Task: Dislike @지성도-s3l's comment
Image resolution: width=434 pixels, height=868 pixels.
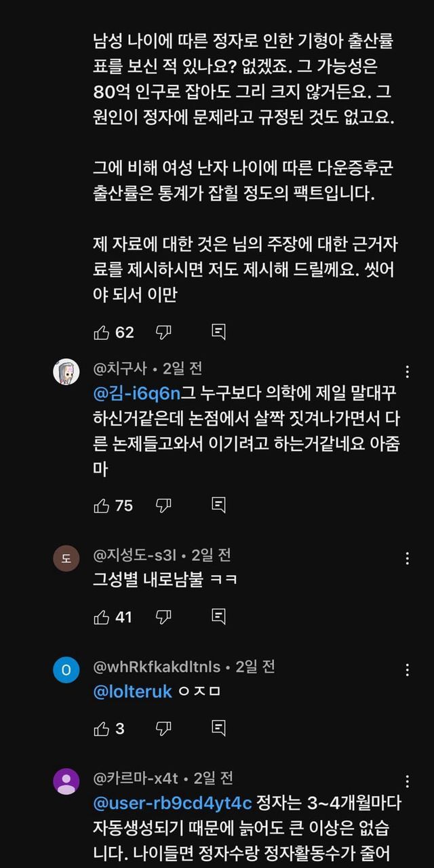Action: point(163,617)
